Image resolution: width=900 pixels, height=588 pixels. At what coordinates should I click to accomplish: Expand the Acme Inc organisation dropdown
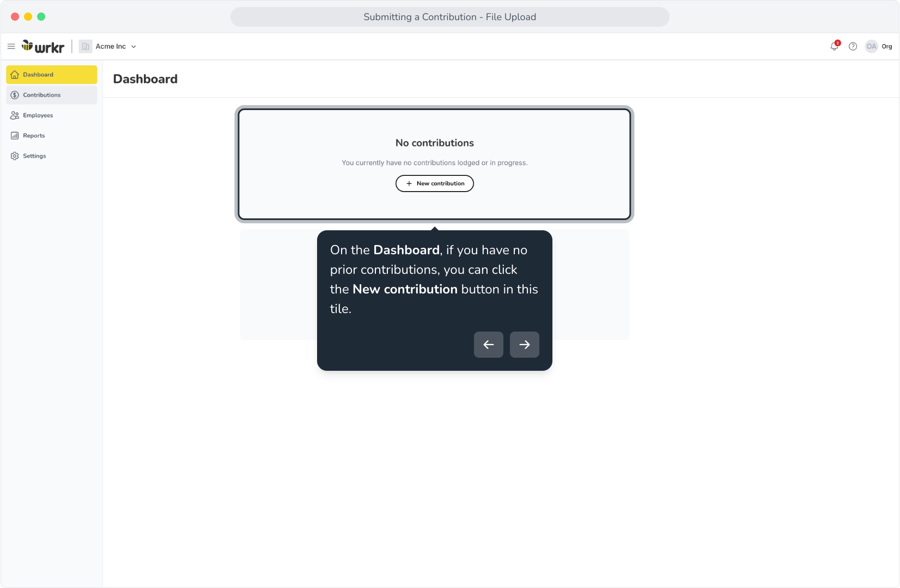tap(133, 47)
